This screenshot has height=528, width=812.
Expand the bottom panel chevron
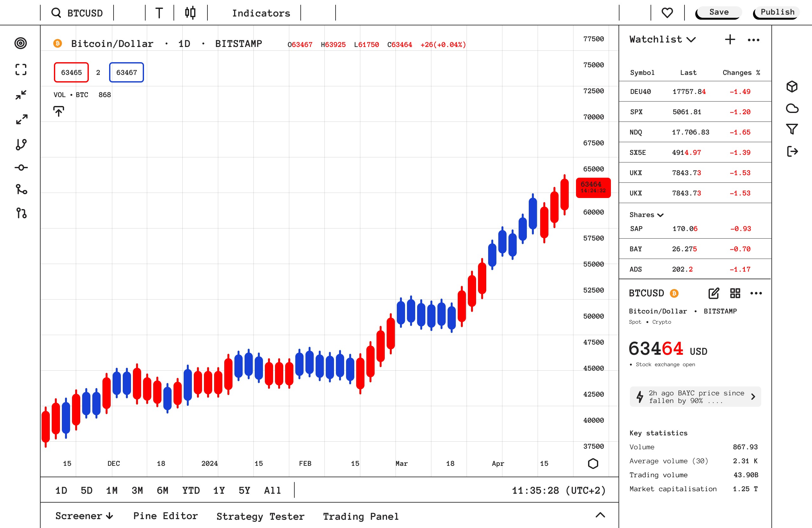coord(600,515)
